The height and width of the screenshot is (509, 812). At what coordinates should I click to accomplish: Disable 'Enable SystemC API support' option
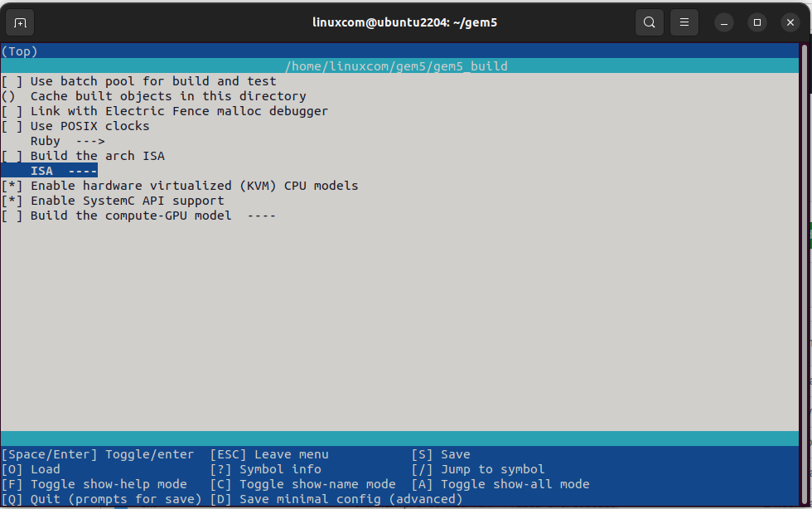tap(12, 201)
